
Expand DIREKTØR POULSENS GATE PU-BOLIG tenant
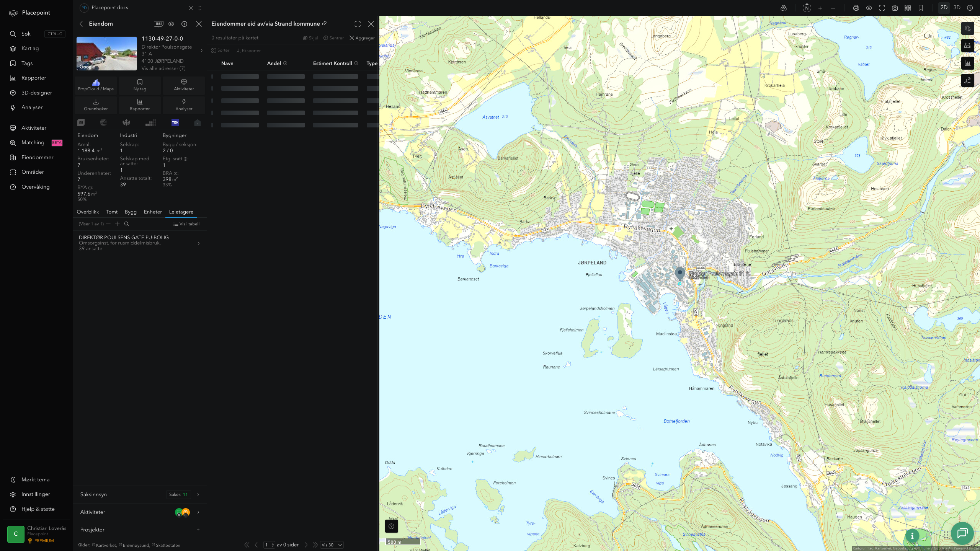point(140,243)
